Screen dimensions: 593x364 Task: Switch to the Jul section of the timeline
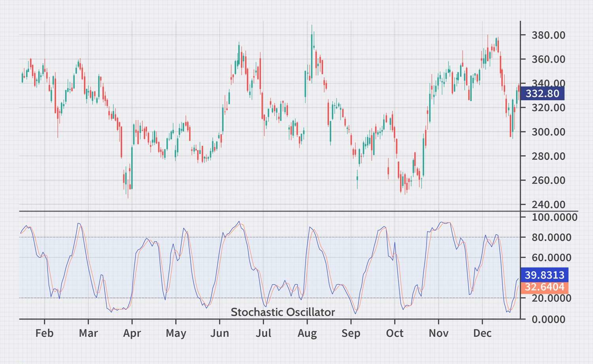point(264,334)
